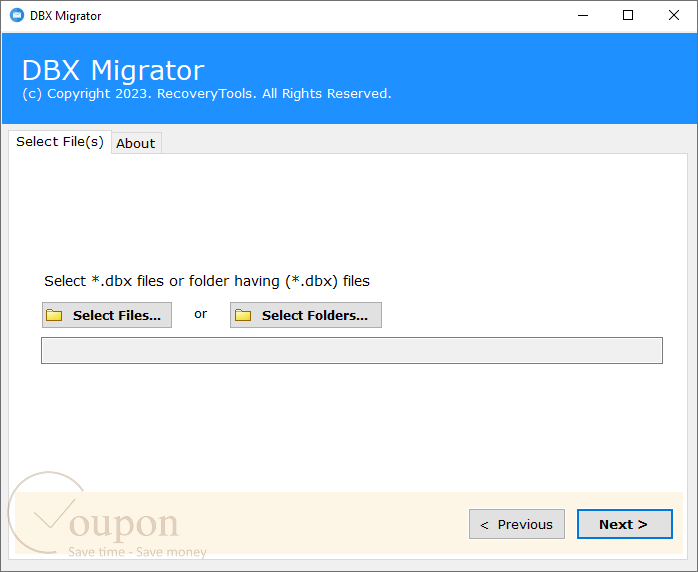Screen dimensions: 698x572
Task: Close the DBX Migrator window
Action: pyautogui.click(x=674, y=16)
